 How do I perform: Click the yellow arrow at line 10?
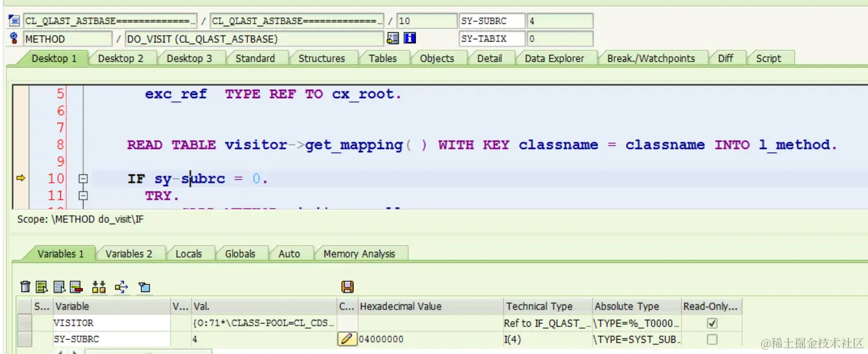click(20, 178)
